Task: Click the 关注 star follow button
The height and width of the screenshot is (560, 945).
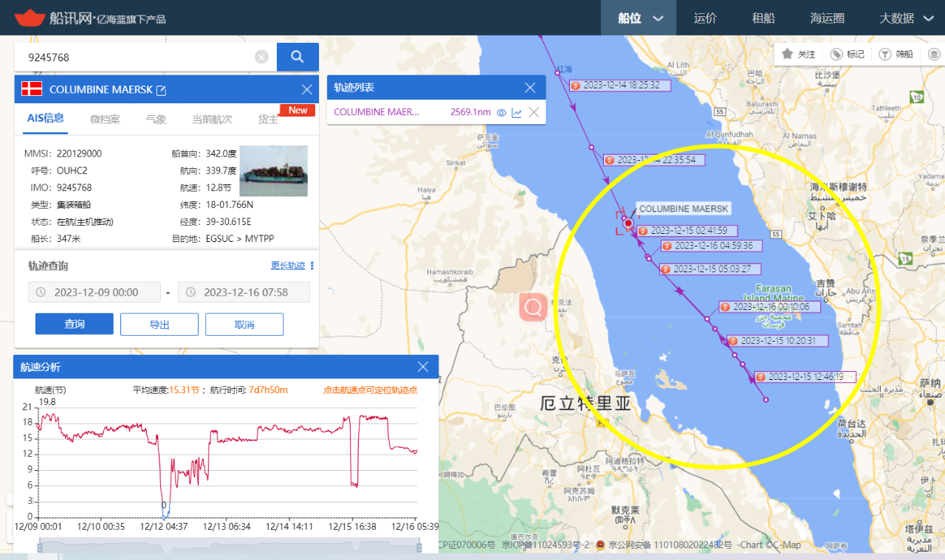Action: coord(799,54)
